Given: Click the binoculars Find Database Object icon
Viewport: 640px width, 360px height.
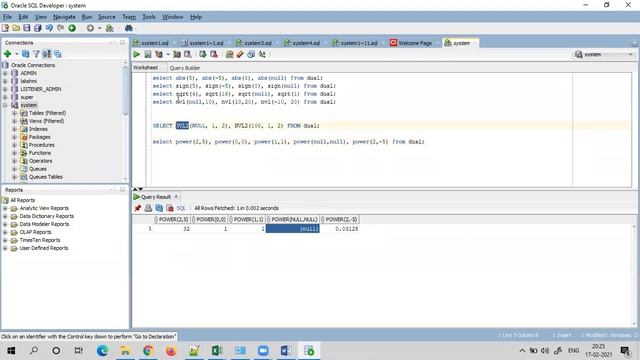Looking at the screenshot, I should coord(129,28).
